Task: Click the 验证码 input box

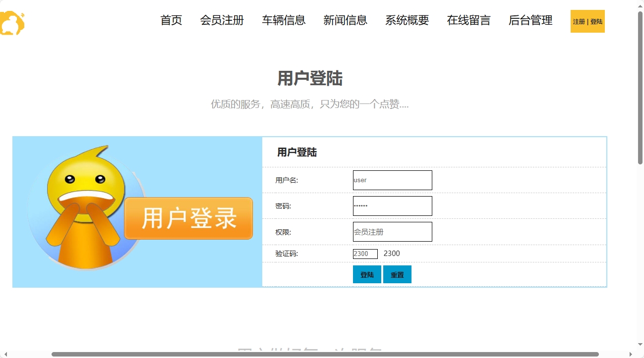Action: 365,254
